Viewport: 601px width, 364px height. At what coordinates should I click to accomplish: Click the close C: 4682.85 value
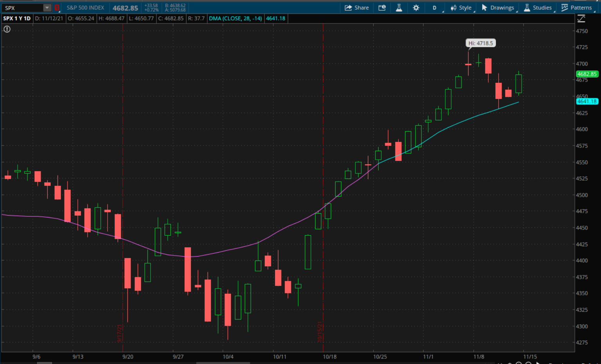(171, 18)
